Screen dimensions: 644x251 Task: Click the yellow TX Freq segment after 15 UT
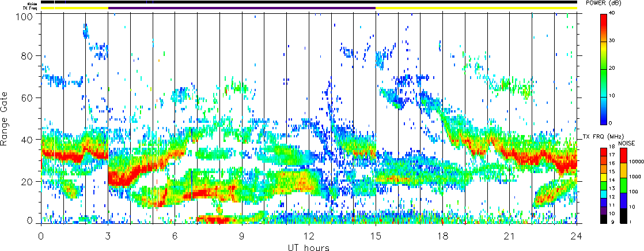point(476,8)
